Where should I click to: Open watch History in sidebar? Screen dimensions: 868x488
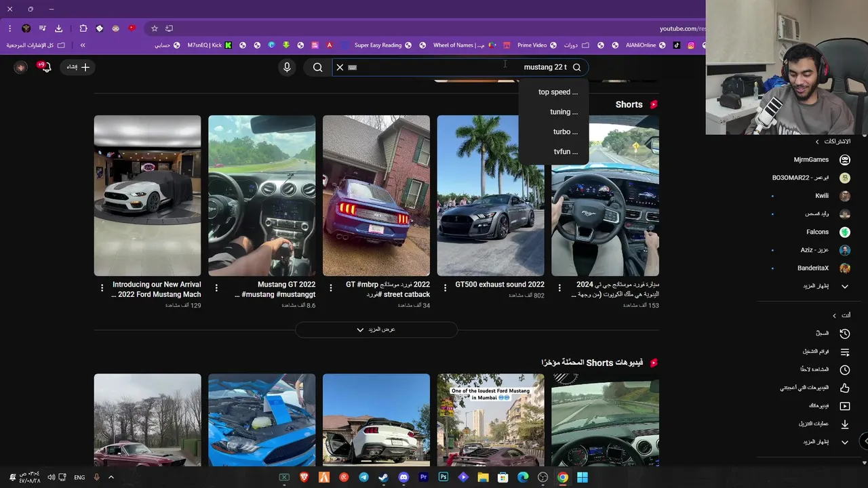click(831, 333)
